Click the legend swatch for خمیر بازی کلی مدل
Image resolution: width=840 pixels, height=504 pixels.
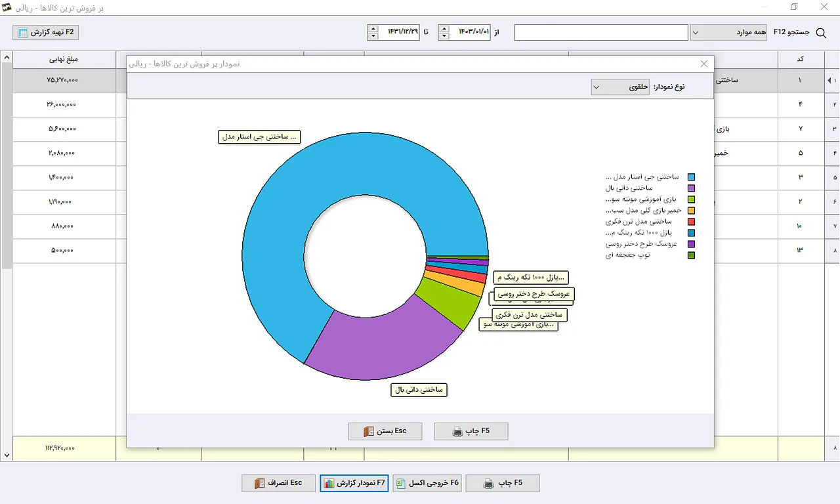691,211
